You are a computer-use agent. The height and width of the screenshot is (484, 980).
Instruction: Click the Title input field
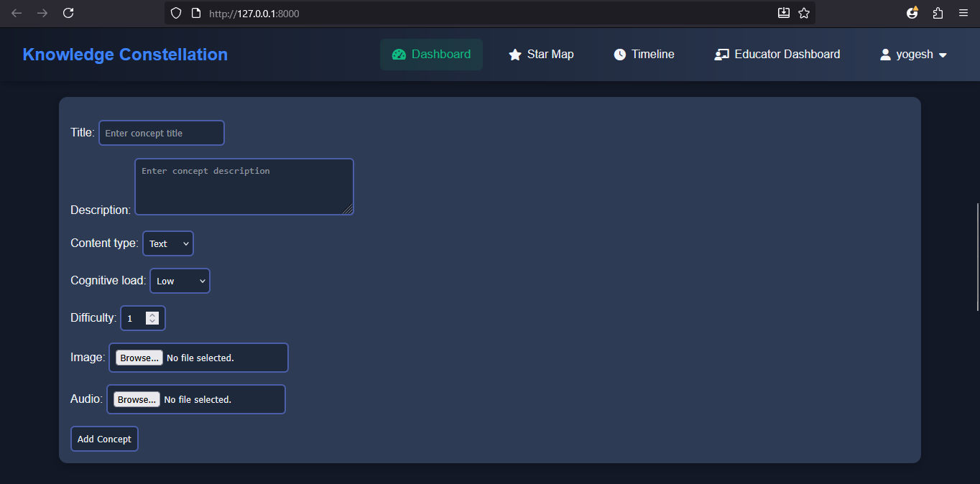162,133
